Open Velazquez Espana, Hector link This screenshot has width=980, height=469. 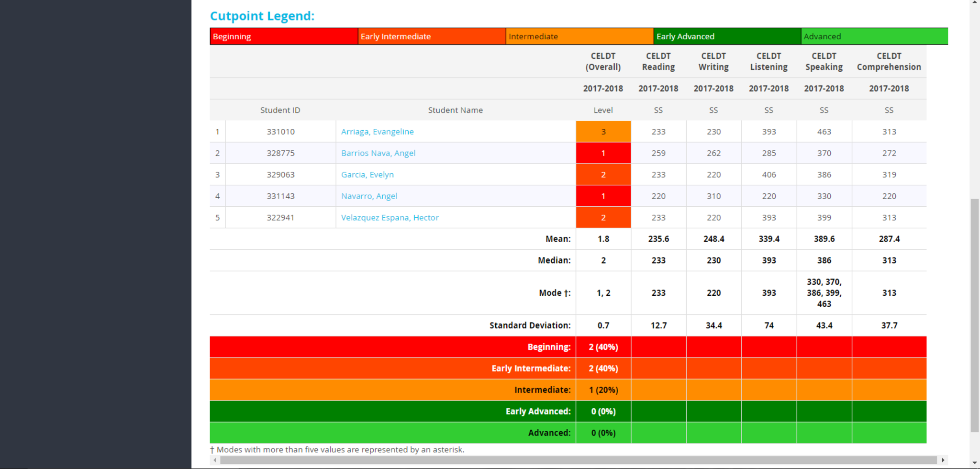click(x=390, y=218)
